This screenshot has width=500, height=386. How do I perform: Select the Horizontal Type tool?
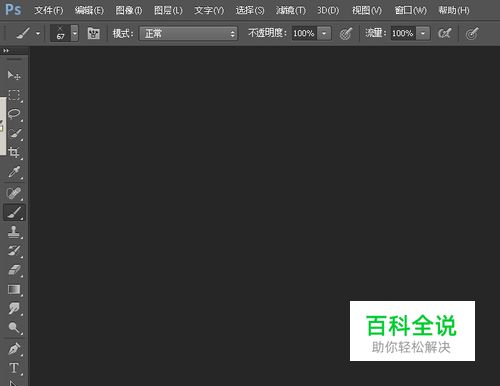click(14, 368)
